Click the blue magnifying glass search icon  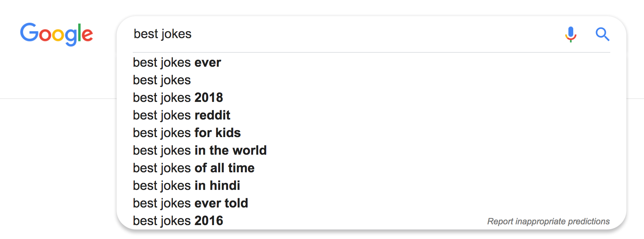603,34
